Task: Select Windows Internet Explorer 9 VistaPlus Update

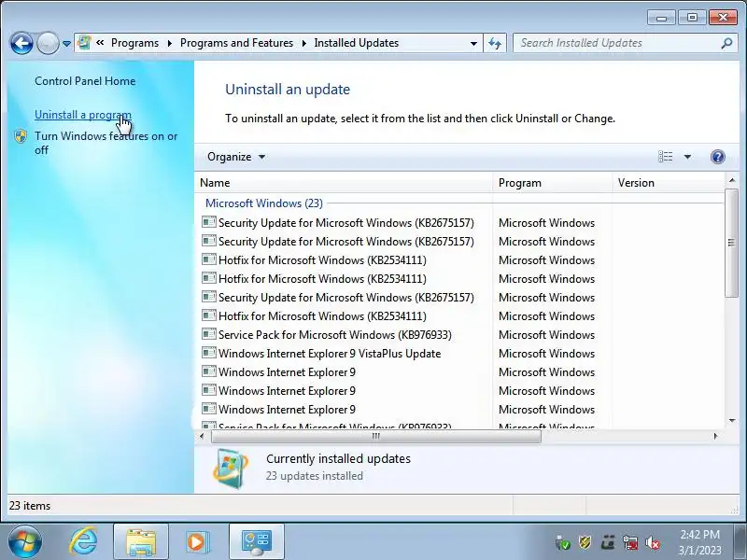Action: (x=330, y=354)
